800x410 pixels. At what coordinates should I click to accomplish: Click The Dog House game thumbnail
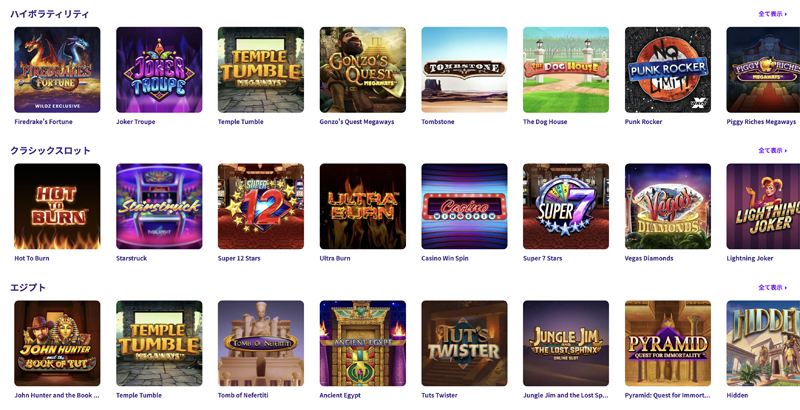pyautogui.click(x=566, y=70)
